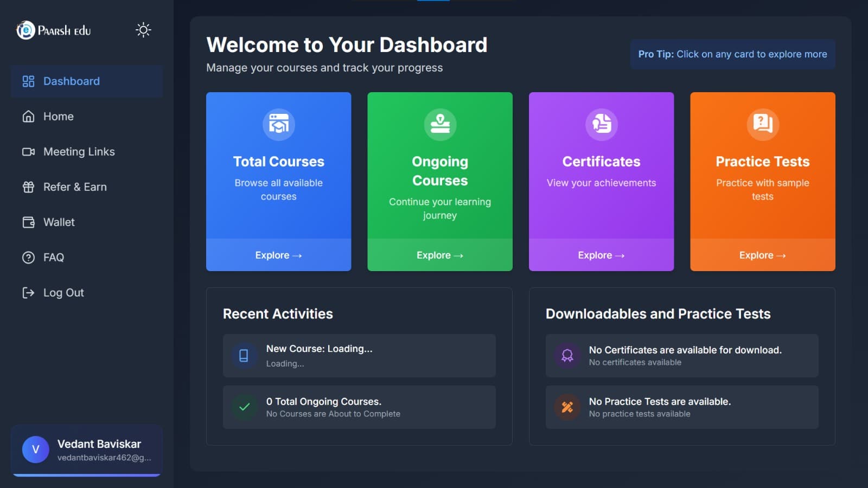Open Wallet using the wallet icon
The height and width of the screenshot is (488, 868).
point(28,222)
